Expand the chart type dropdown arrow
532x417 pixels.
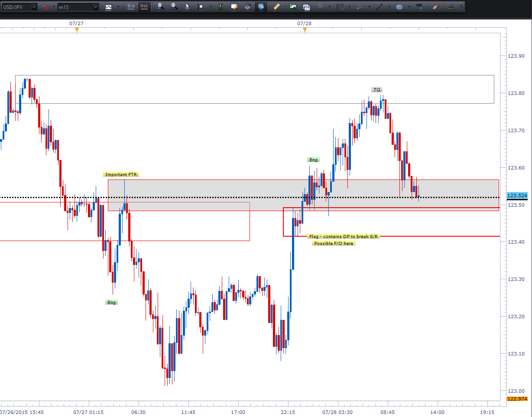(x=118, y=7)
